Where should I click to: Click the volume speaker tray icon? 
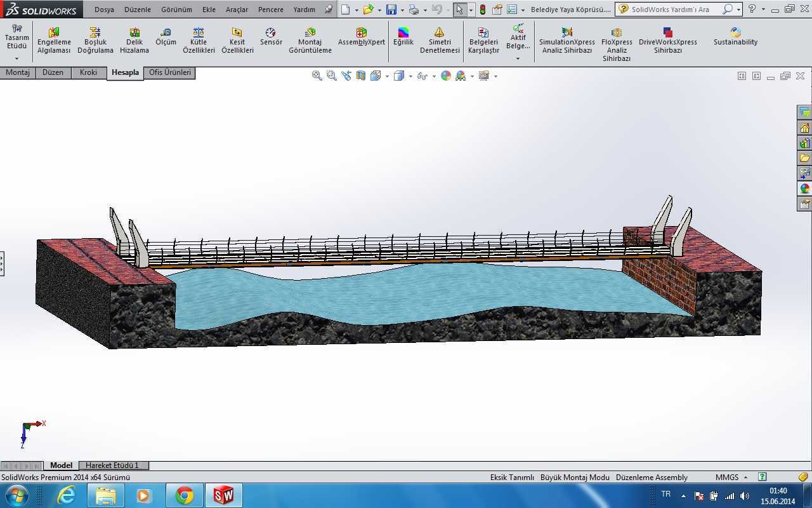pyautogui.click(x=745, y=496)
